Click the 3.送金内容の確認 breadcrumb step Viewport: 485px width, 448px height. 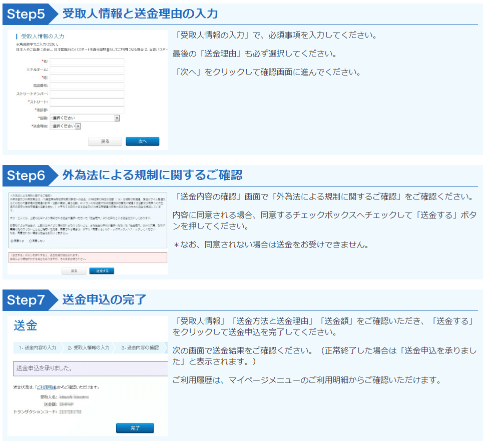pos(140,346)
